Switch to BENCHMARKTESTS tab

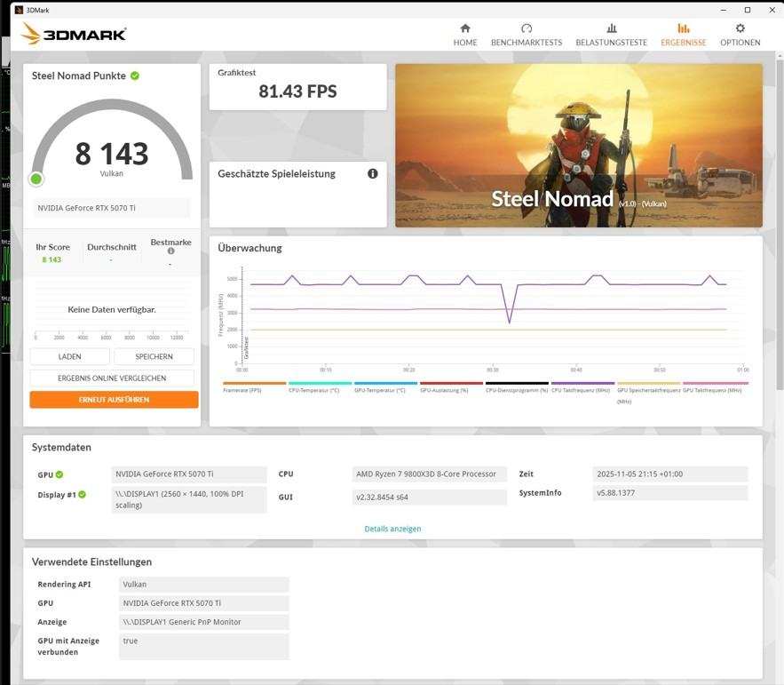(x=527, y=35)
